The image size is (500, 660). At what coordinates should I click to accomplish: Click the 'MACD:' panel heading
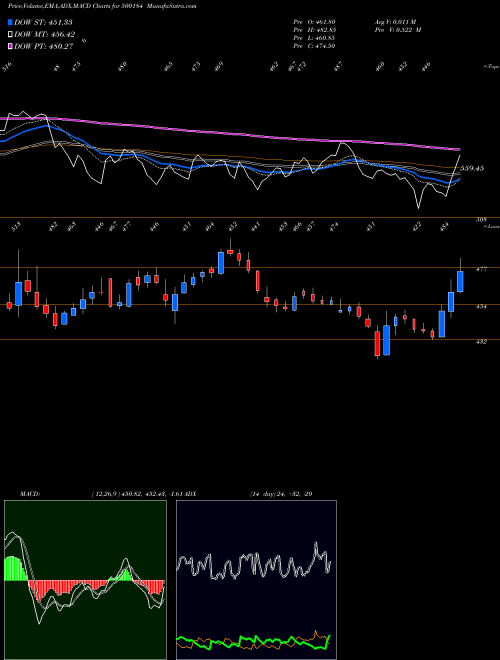tap(30, 494)
